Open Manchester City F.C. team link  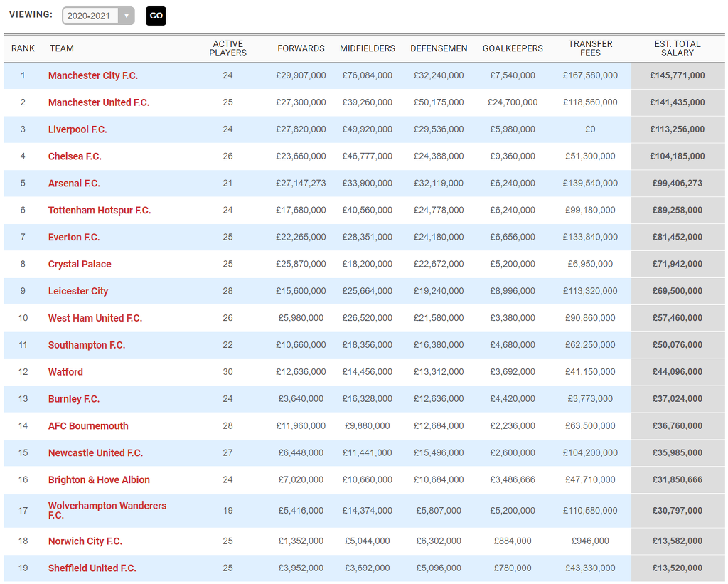pos(93,75)
